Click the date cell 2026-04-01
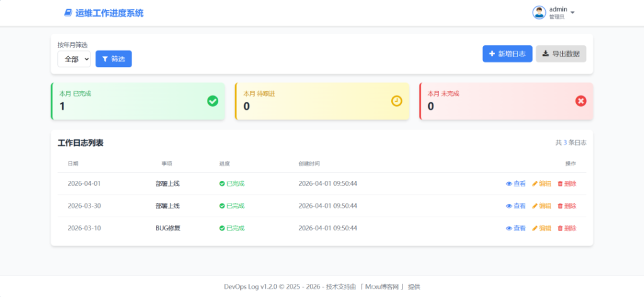This screenshot has width=644, height=297. pyautogui.click(x=84, y=184)
